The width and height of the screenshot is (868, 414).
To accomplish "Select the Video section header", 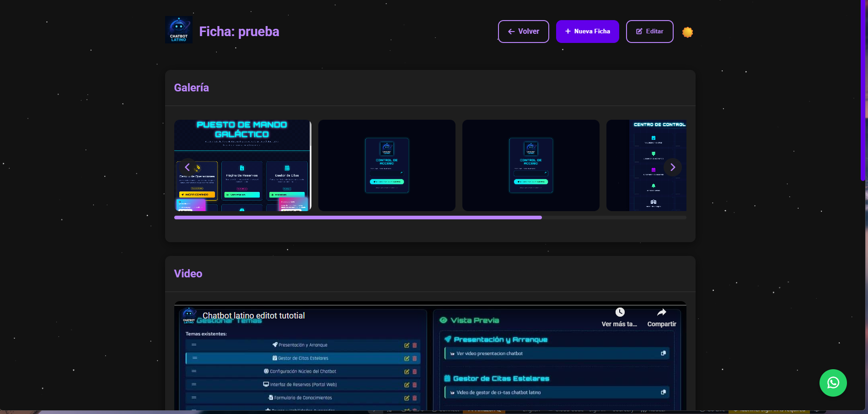I will tap(188, 273).
